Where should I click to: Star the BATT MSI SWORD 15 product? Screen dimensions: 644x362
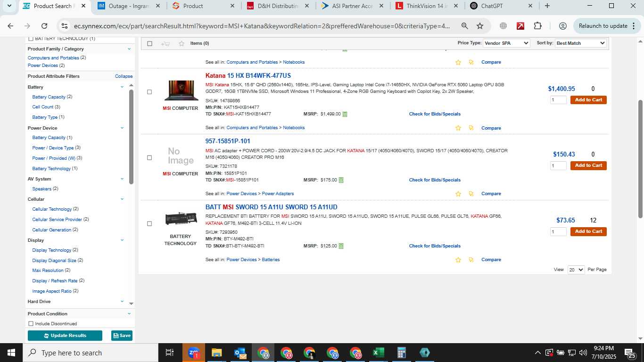458,260
